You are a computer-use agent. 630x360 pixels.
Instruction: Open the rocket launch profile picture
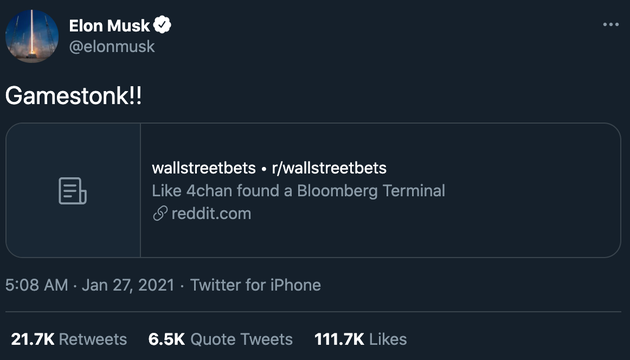[x=32, y=36]
